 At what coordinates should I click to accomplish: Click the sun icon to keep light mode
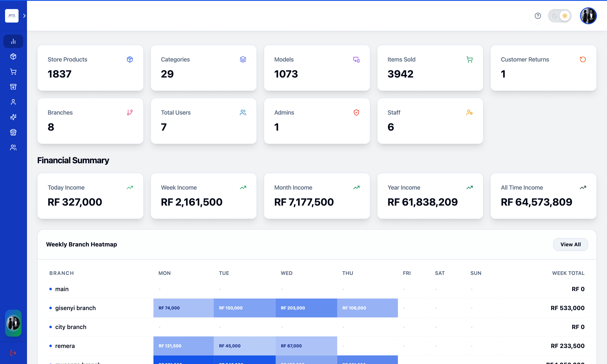click(565, 16)
